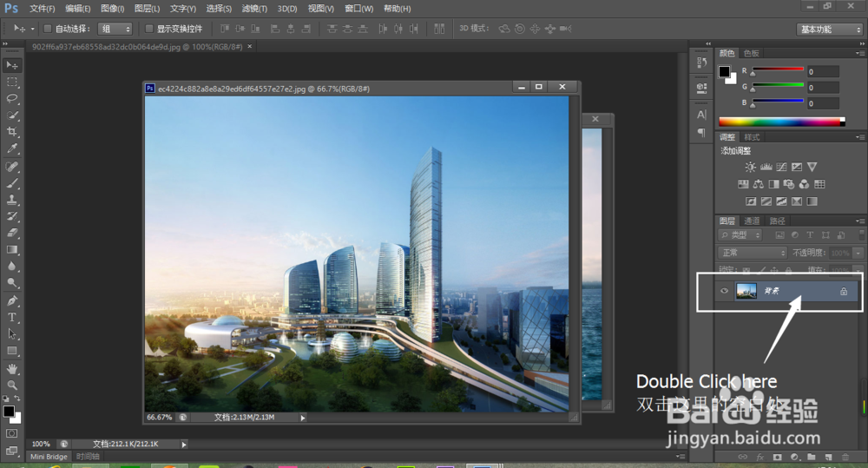Open the Adjustments panel flyout menu
868x468 pixels.
point(859,137)
